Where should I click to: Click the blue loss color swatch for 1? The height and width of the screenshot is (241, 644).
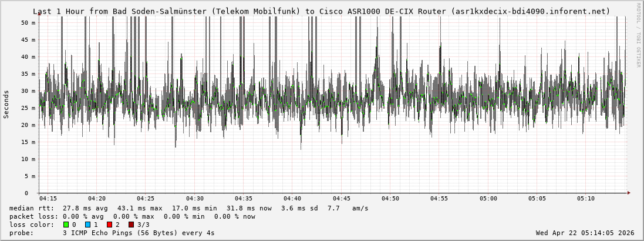click(x=88, y=225)
